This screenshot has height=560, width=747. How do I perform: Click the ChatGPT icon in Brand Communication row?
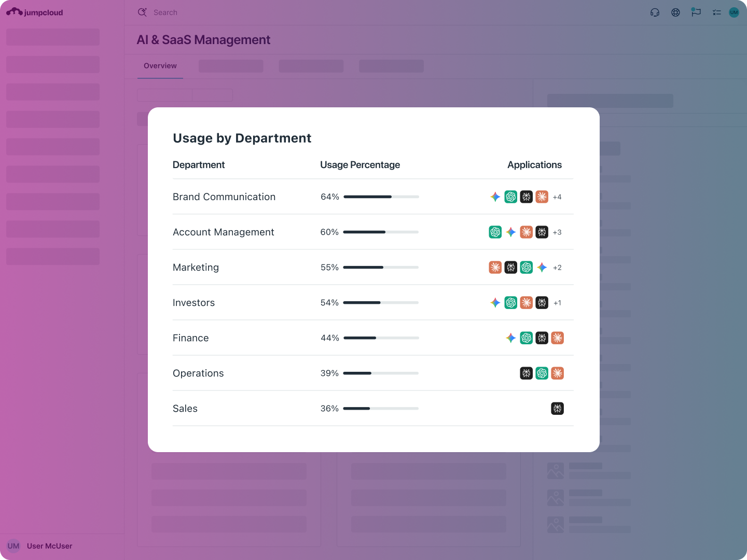pyautogui.click(x=511, y=197)
